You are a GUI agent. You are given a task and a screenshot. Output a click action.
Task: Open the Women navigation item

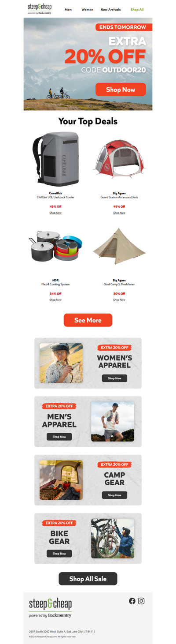click(x=87, y=9)
